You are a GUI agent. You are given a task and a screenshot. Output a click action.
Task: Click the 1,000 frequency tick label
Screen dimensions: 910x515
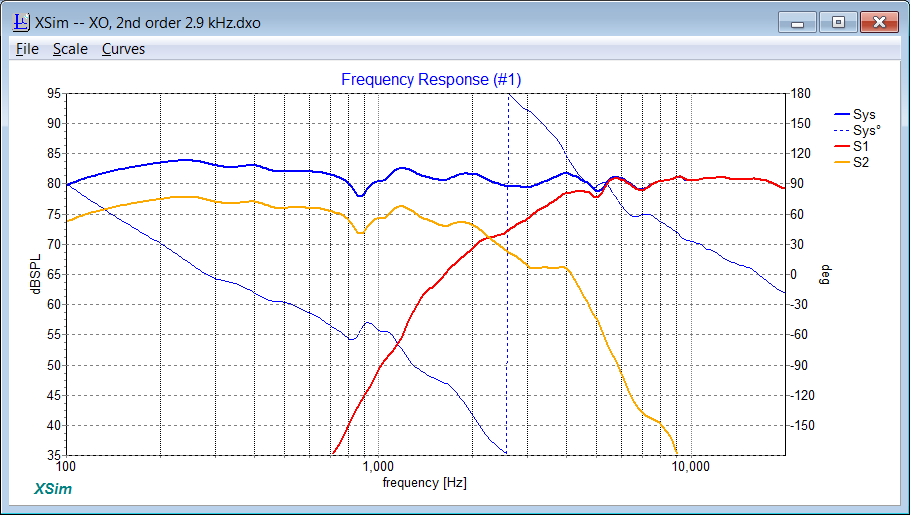pos(378,466)
